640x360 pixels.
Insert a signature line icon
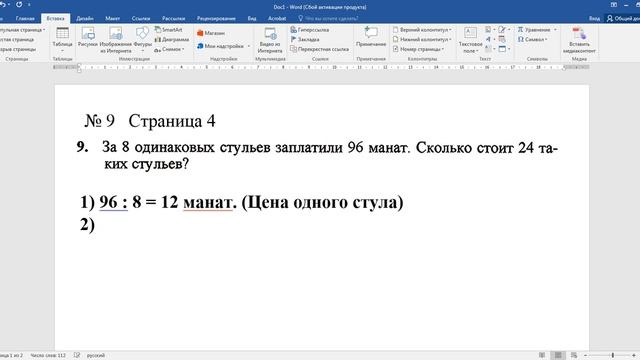pos(503,30)
